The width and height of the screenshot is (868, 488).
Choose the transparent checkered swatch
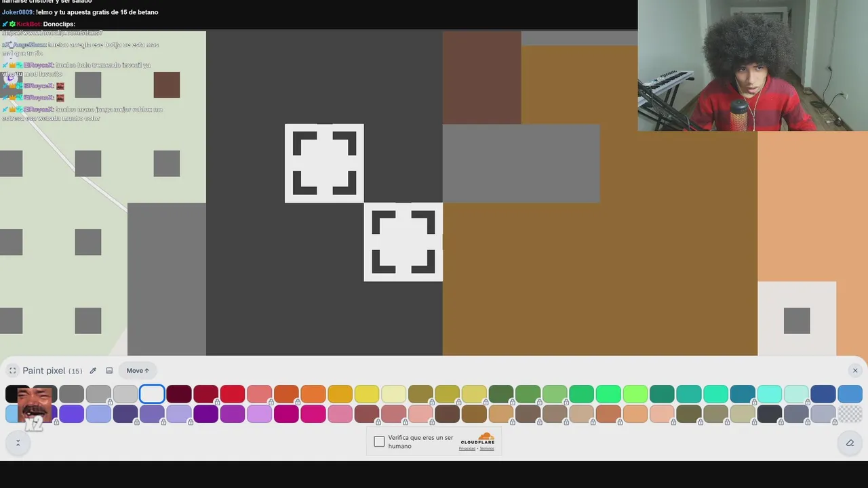coord(850,413)
